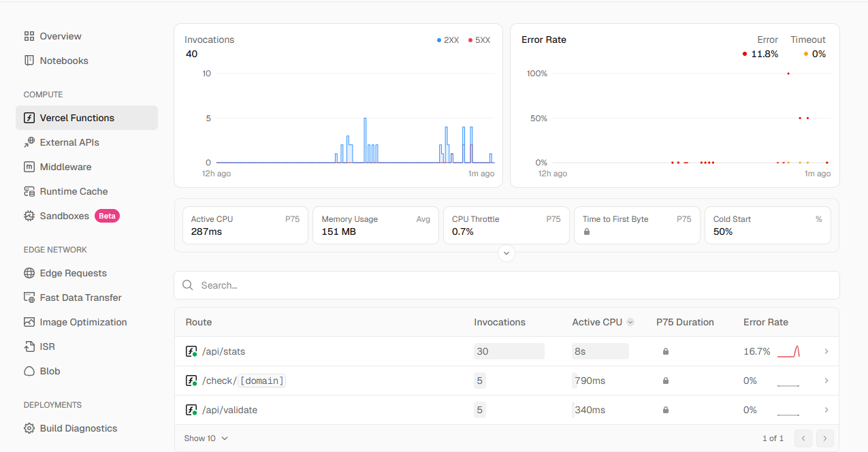The image size is (868, 452).
Task: Click the Sandboxes icon
Action: coord(29,216)
